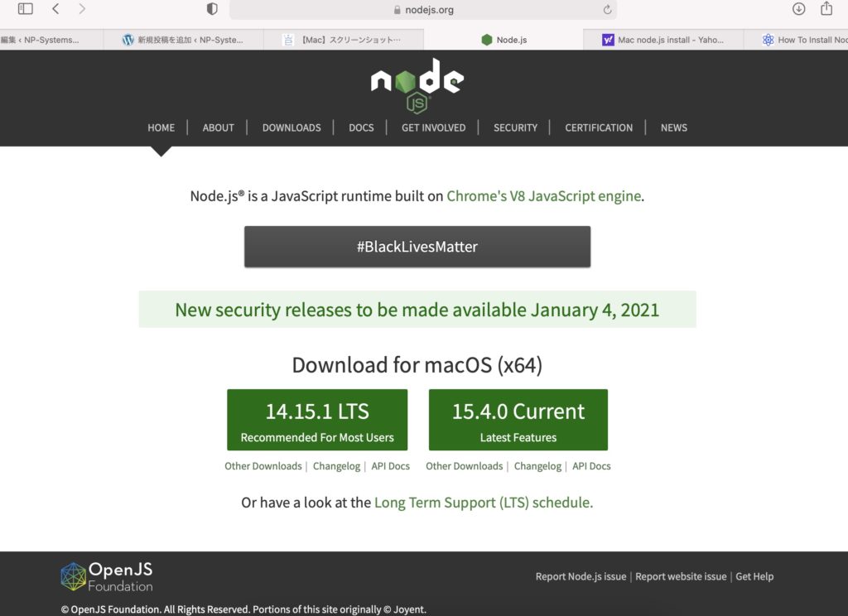Go back with the back arrow

point(55,8)
